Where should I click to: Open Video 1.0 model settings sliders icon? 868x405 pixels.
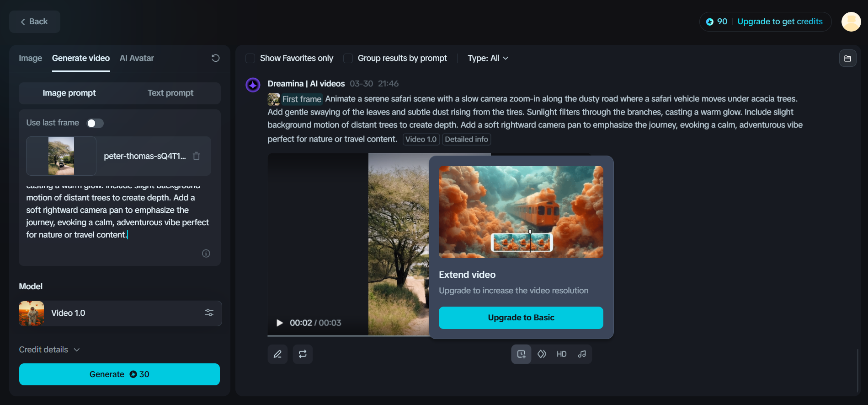pyautogui.click(x=209, y=313)
